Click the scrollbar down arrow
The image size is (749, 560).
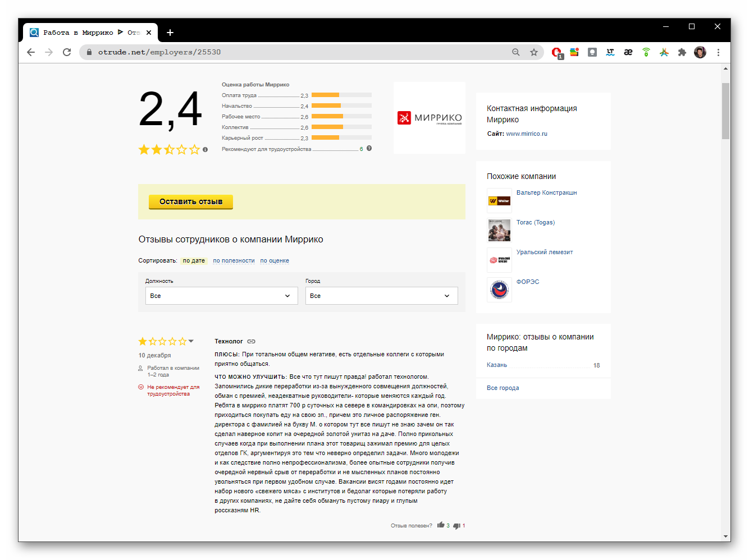[x=725, y=537]
